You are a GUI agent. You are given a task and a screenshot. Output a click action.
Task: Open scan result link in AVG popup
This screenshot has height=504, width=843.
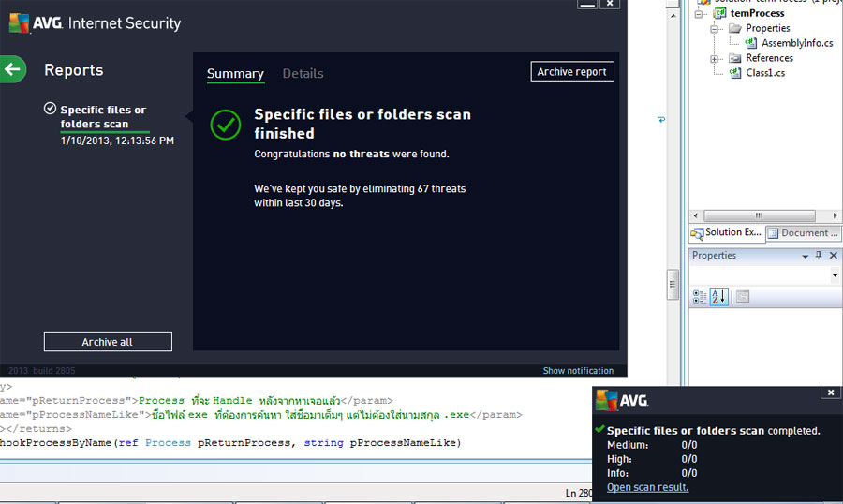coord(647,487)
